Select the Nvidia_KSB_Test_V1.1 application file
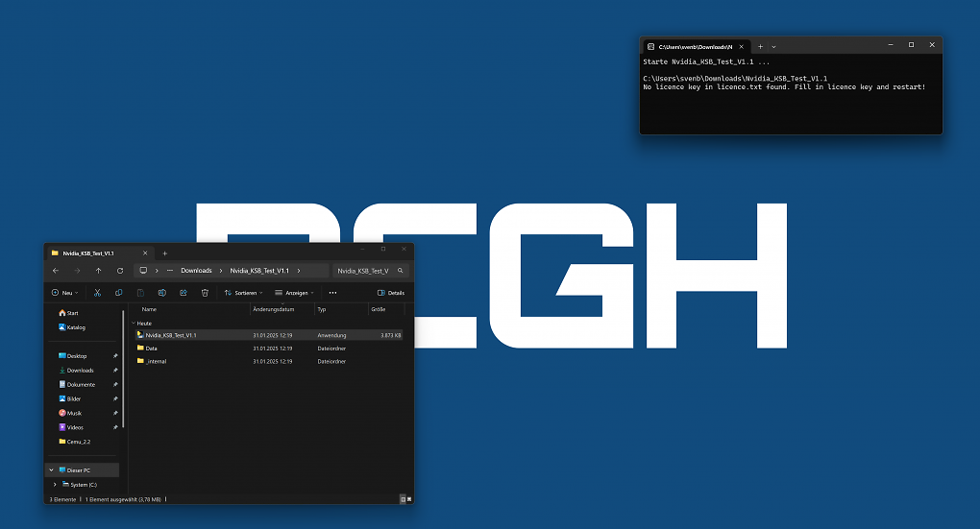Image resolution: width=980 pixels, height=529 pixels. click(x=269, y=335)
